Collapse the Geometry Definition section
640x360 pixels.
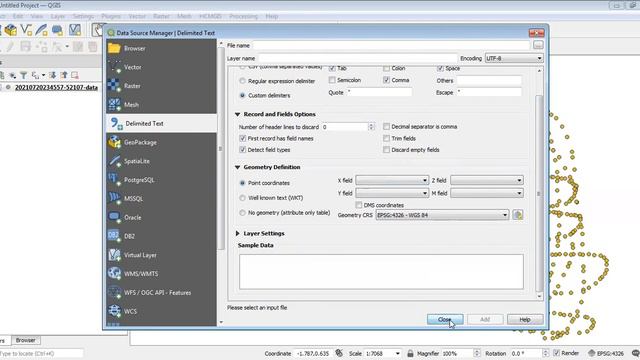click(238, 167)
